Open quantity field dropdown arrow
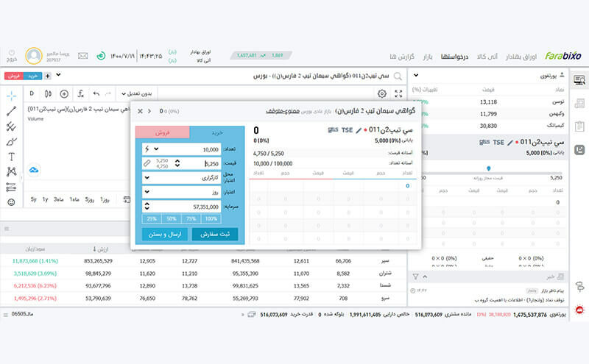 156,149
